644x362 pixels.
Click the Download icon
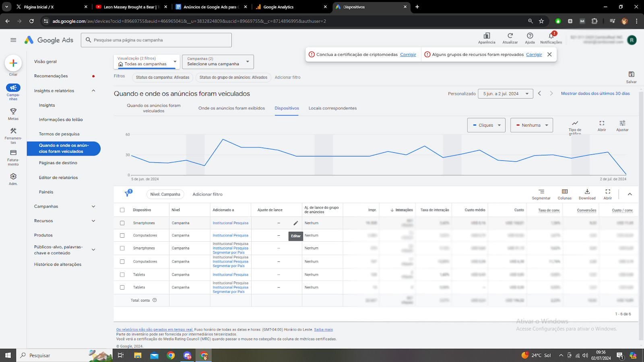[587, 191]
